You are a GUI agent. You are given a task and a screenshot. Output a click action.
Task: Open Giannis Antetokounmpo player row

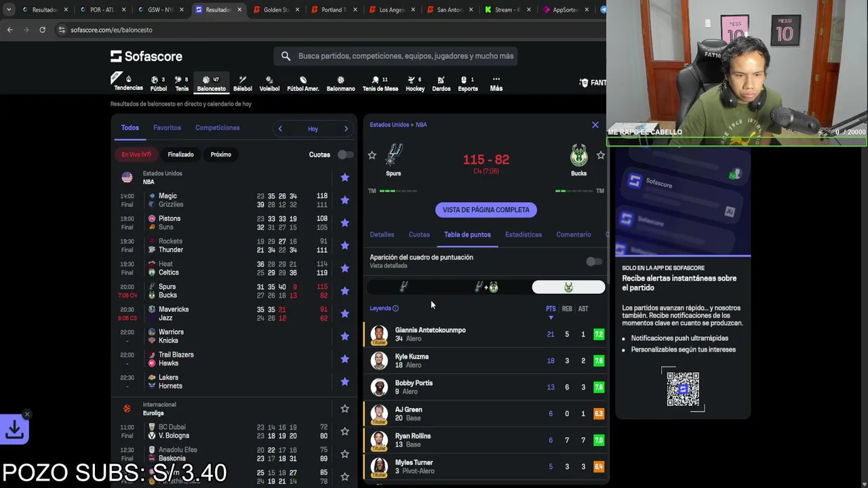[x=484, y=334]
